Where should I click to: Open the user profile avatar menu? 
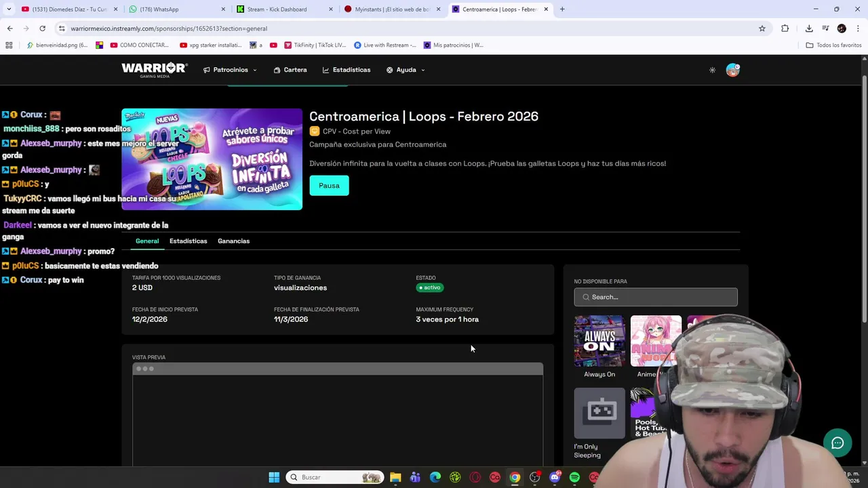click(732, 70)
